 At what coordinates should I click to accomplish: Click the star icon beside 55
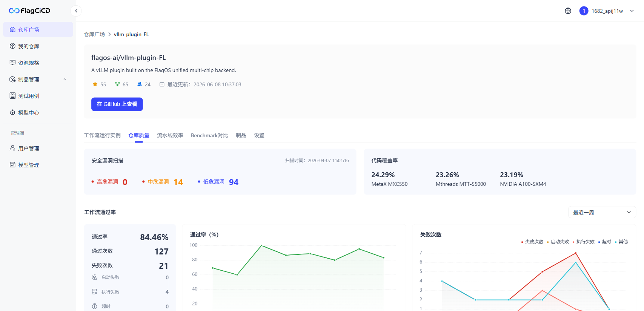pos(95,84)
